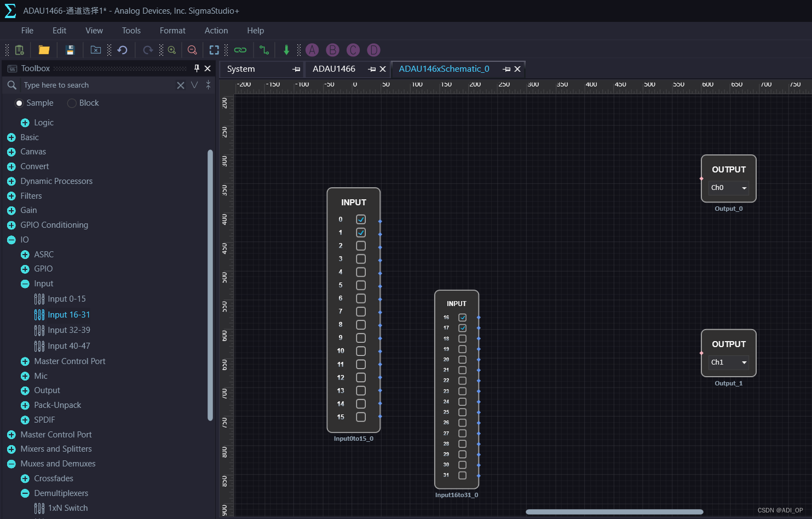The image size is (812, 519).
Task: Click the Toolbox vertical scrollbar
Action: click(210, 285)
